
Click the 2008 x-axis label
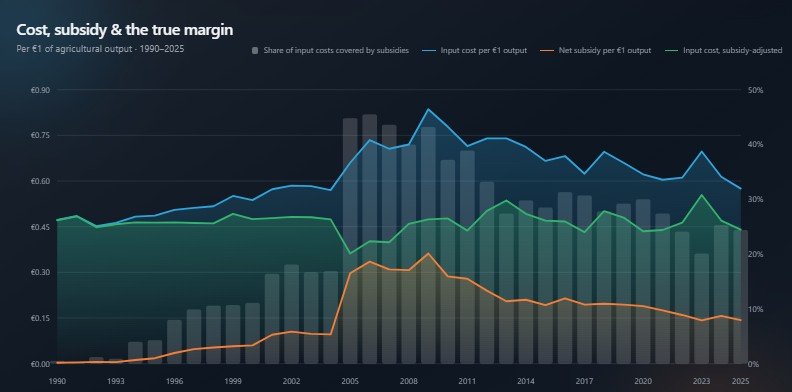[409, 381]
